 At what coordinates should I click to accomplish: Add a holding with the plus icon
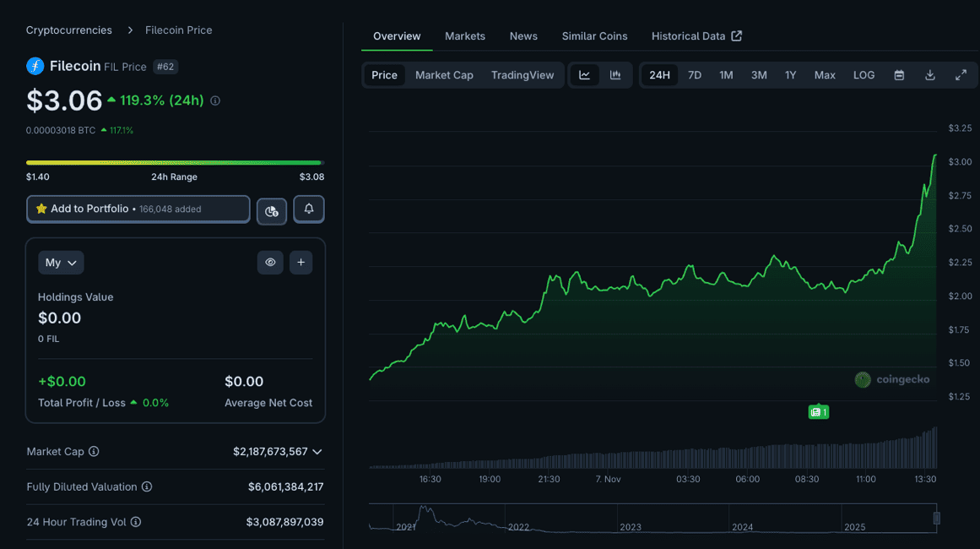point(301,263)
